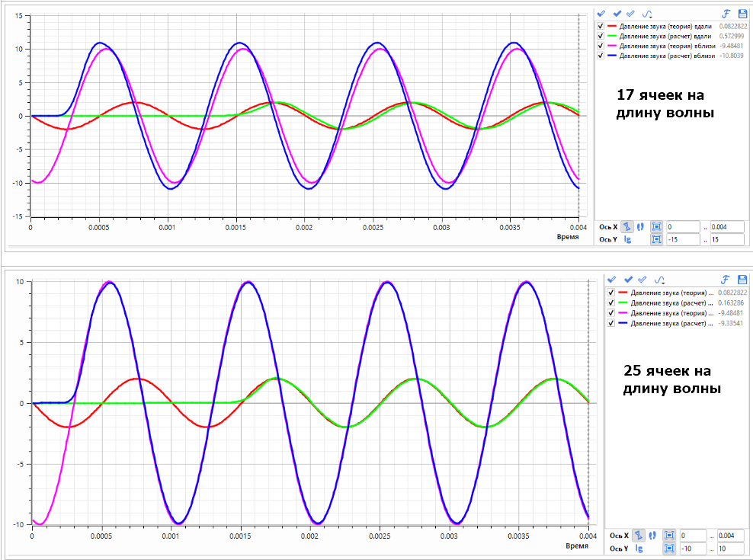Uncheck the red 'теория вдали' series in the top chart

(601, 27)
